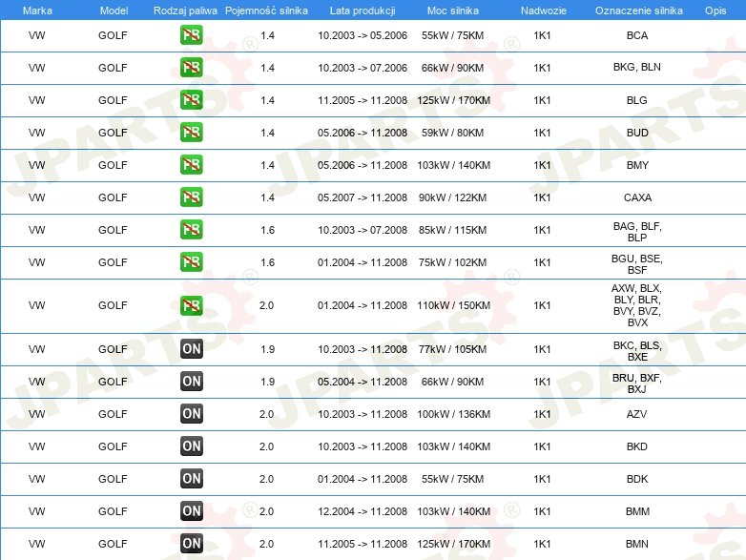Click the ON diesel icon for BRU, BXF, BXJ
Screen dimensions: 746x560
[191, 381]
